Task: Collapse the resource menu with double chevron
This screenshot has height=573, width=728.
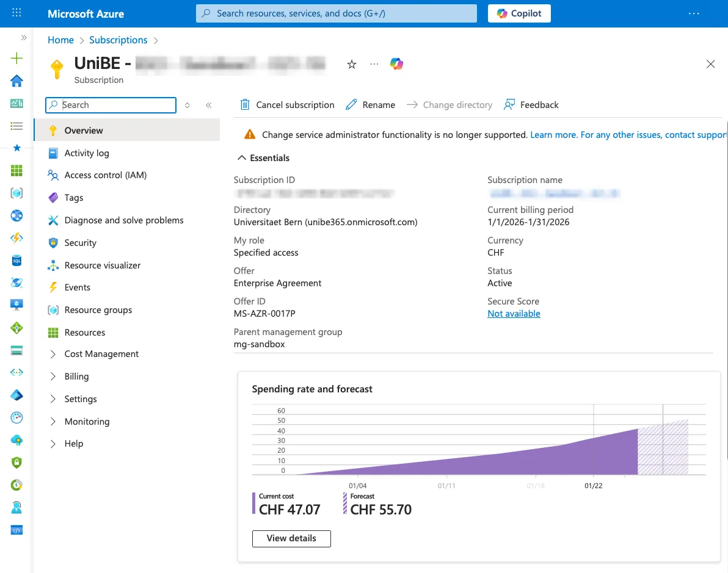Action: coord(209,106)
